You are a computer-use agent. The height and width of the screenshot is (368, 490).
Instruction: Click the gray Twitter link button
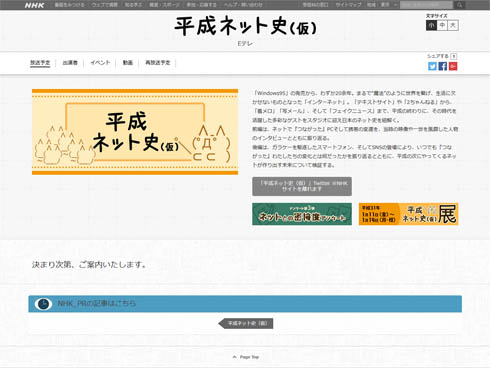[302, 186]
